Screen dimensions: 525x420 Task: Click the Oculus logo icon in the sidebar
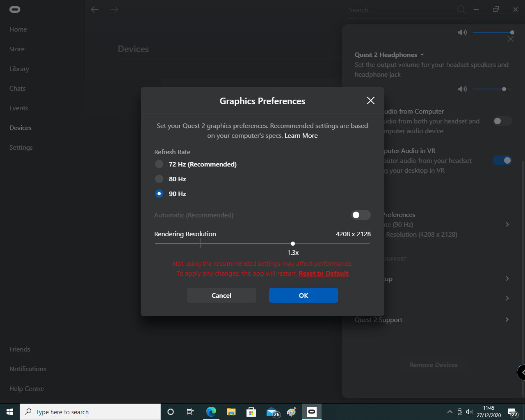click(15, 9)
